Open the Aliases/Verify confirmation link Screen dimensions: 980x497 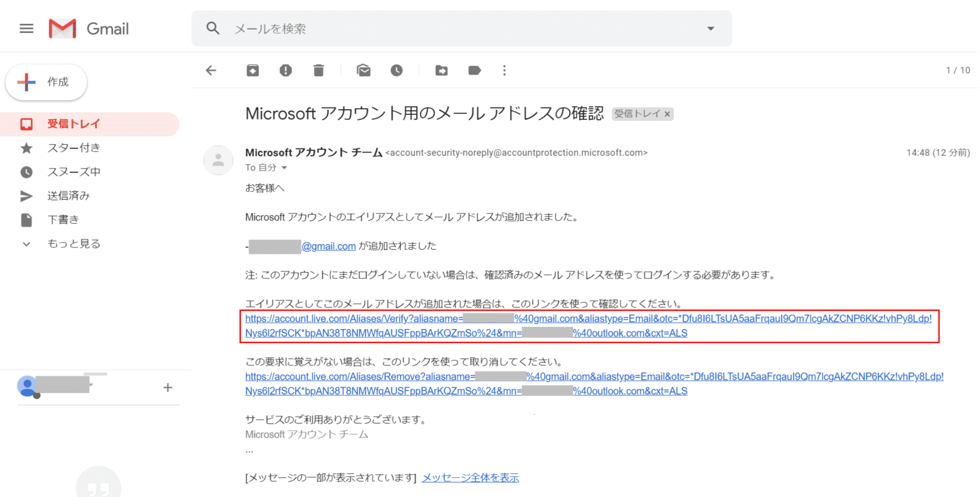tap(589, 326)
